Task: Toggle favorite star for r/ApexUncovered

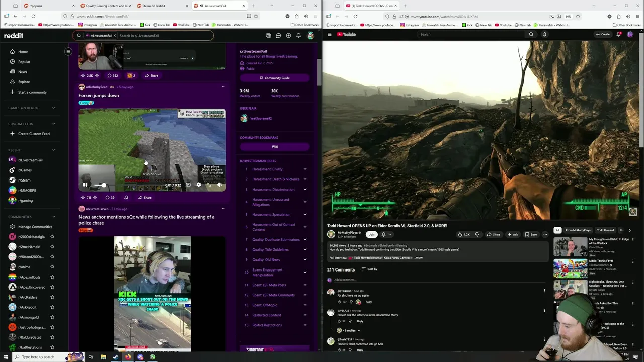Action: pos(52,287)
